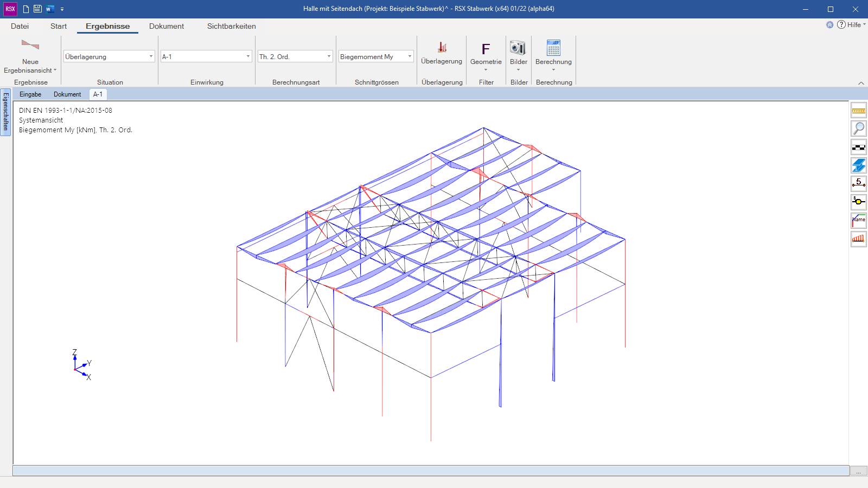Viewport: 868px width, 488px height.
Task: Click the horizontal scrollbar at the bottom
Action: coord(431,471)
